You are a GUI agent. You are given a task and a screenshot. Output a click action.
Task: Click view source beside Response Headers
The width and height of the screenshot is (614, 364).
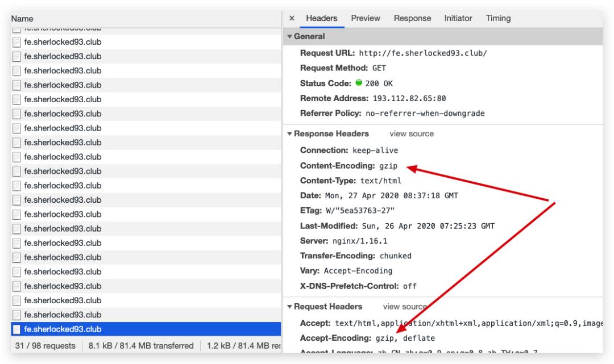point(412,133)
